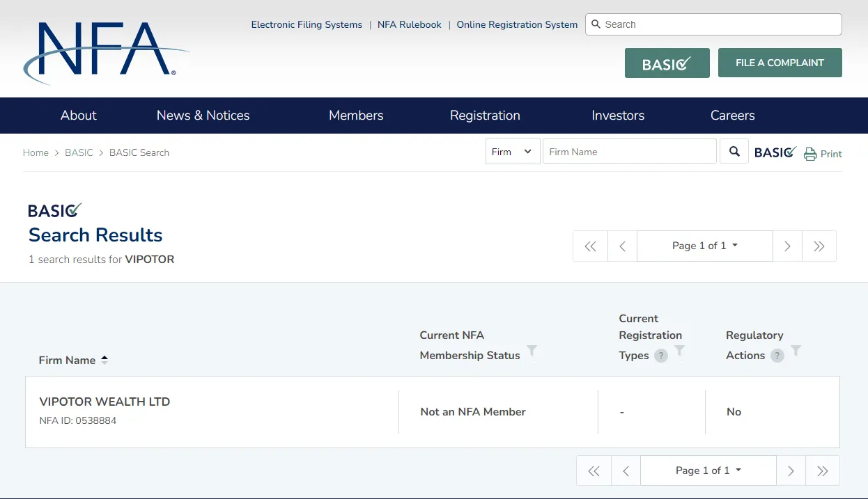Open the About menu

point(79,116)
